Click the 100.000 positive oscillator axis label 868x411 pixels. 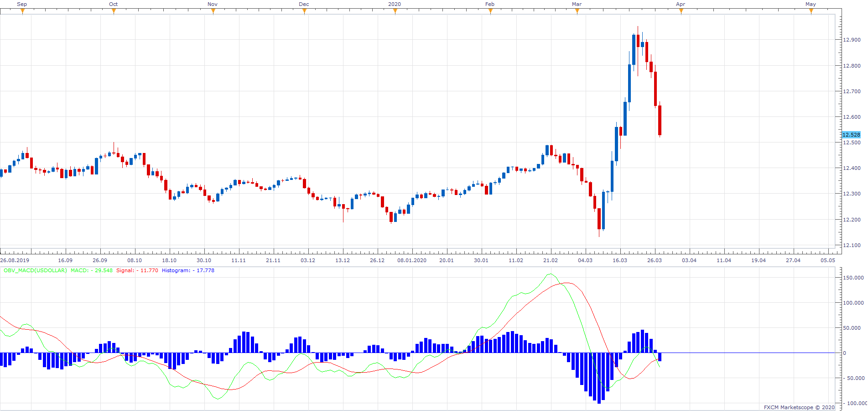853,303
